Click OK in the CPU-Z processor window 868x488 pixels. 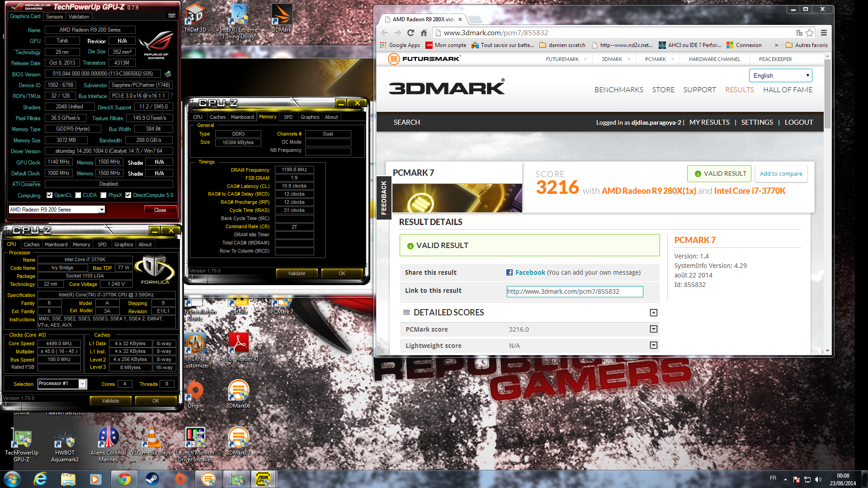pos(156,401)
